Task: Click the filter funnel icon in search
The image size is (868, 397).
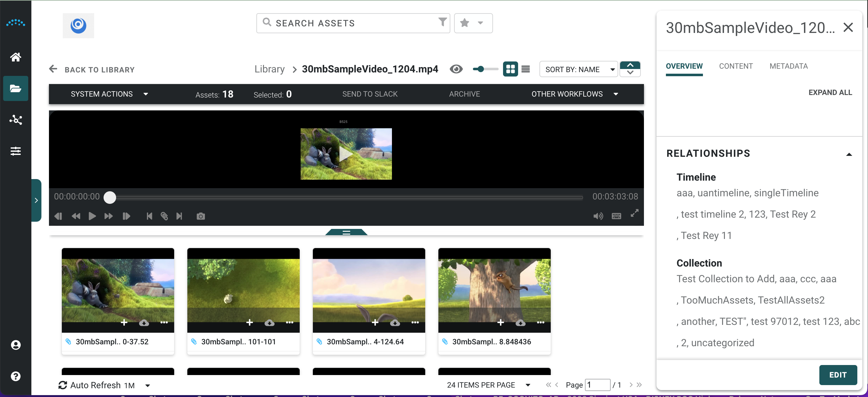Action: click(x=442, y=22)
